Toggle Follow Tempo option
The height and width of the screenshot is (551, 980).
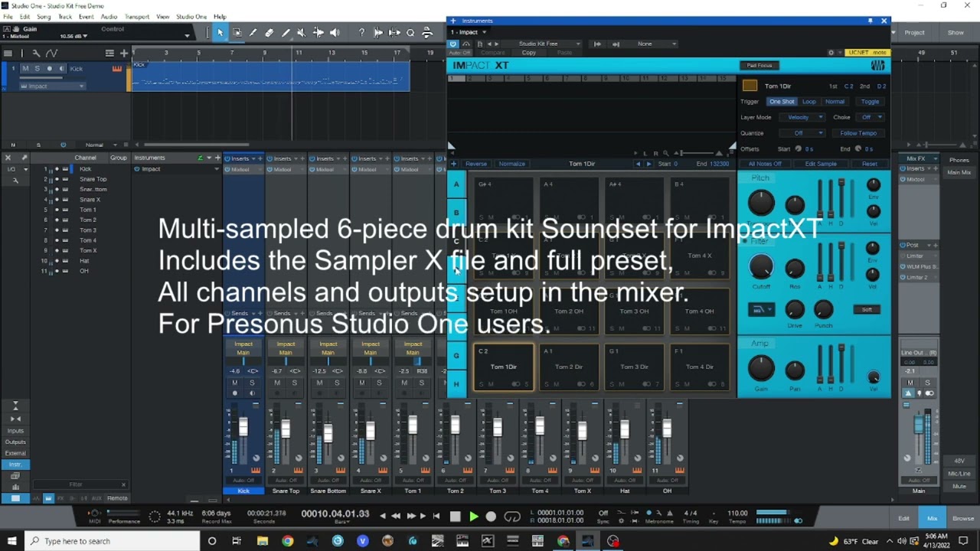point(857,133)
